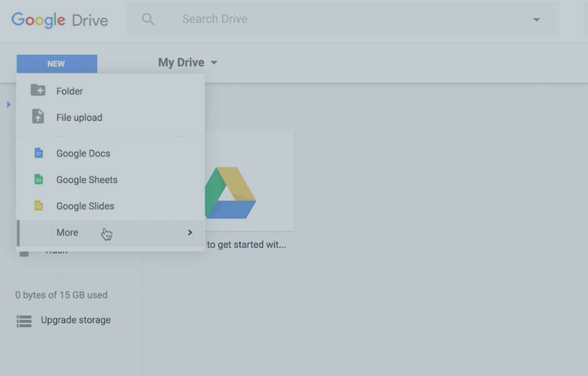Click the search magnifier icon
The height and width of the screenshot is (376, 588).
tap(148, 19)
